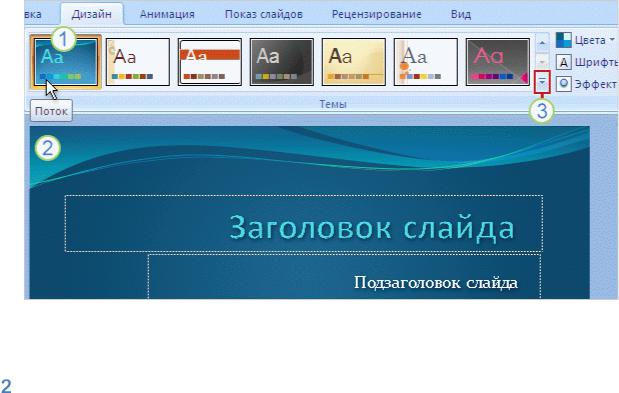
Task: Click the Заголовок слайда title placeholder
Action: point(304,223)
